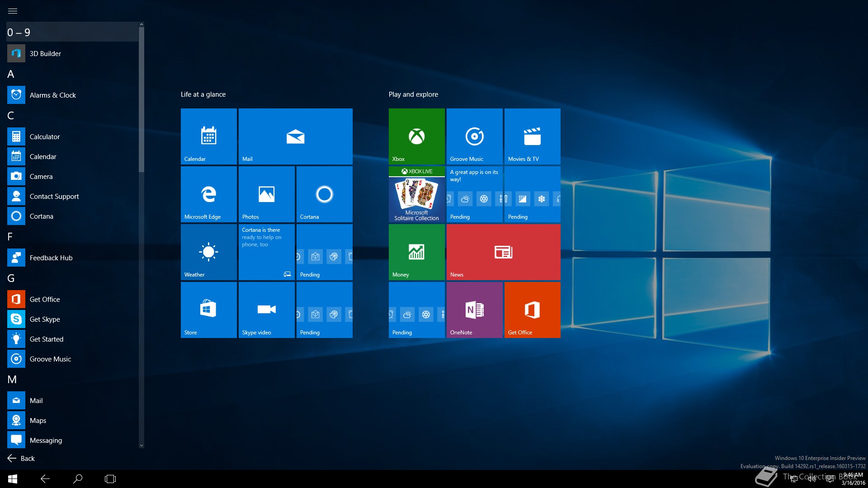Launch the OneNote tile
This screenshot has width=868, height=488.
point(475,310)
